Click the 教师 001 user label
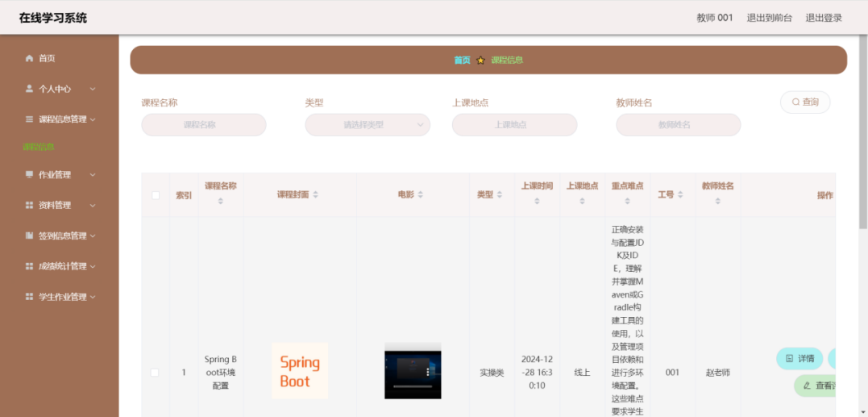Screen dimensions: 868x417 pyautogui.click(x=714, y=18)
